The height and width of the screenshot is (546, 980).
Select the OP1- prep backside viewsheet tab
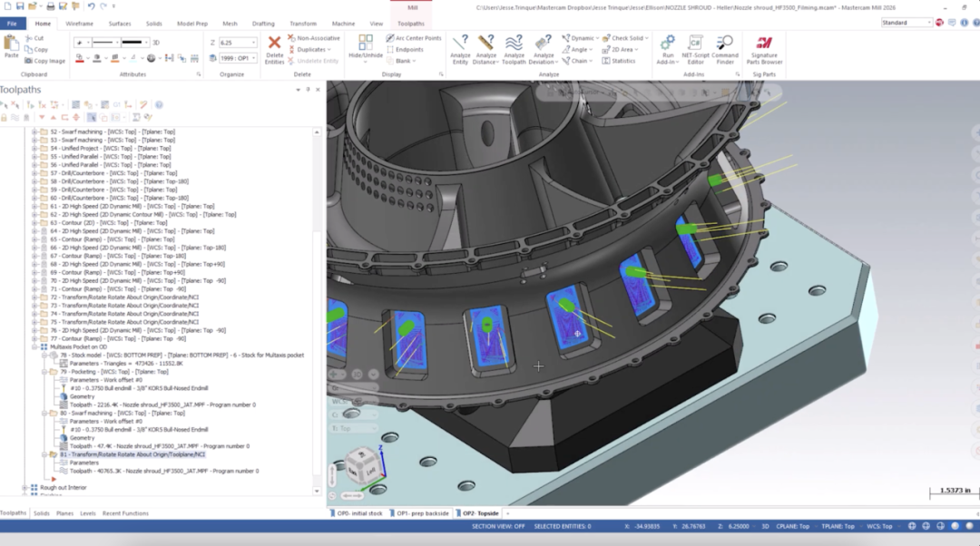click(x=419, y=513)
